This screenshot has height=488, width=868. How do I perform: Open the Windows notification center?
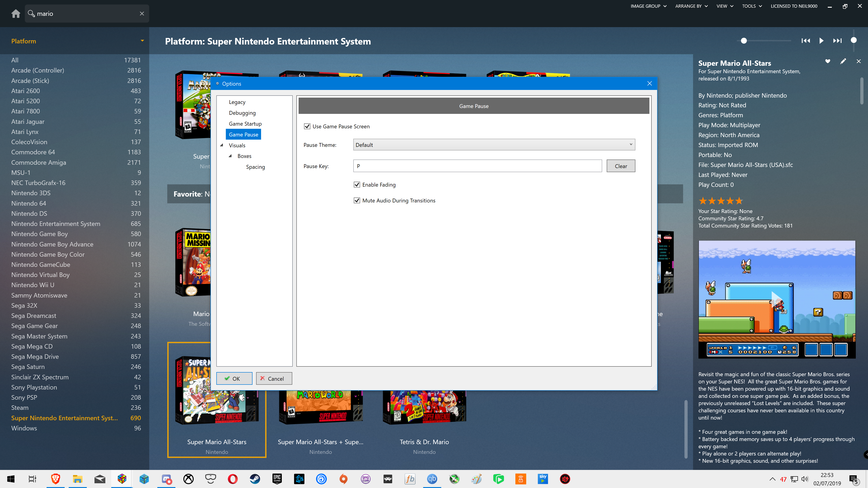click(854, 479)
